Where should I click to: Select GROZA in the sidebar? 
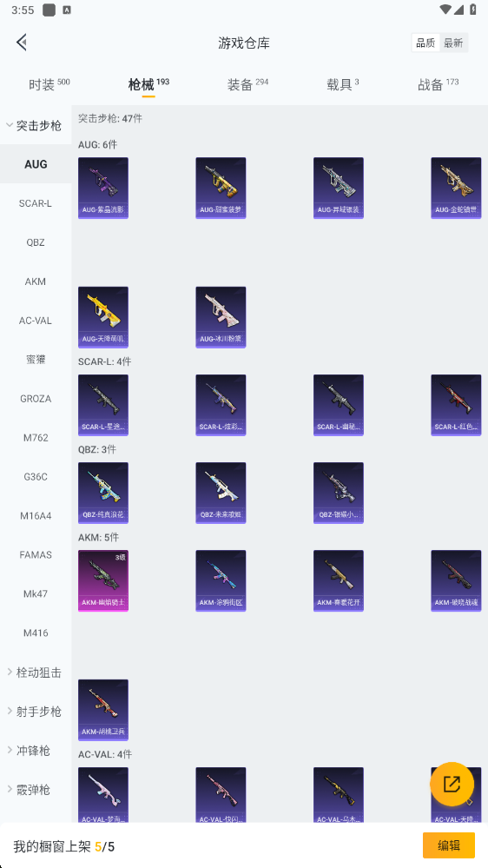[x=36, y=399]
